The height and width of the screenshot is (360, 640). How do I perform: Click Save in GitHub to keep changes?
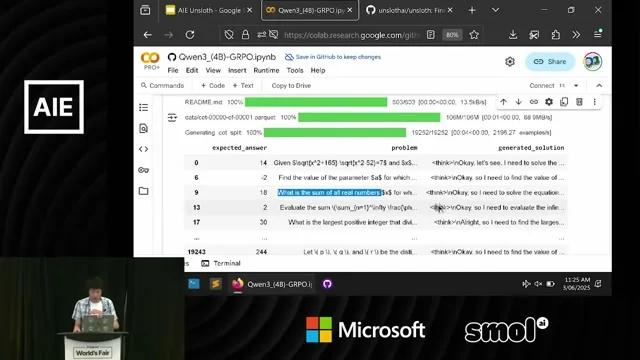(x=333, y=57)
